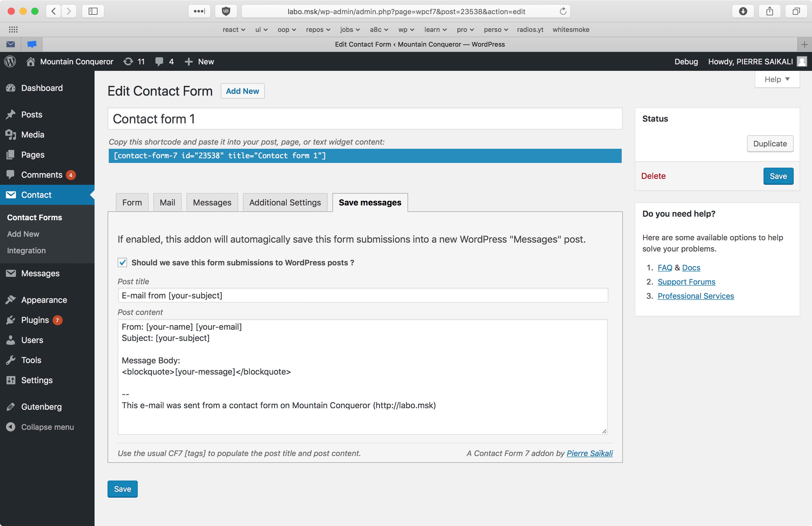Uncheck save form submissions to posts
812x526 pixels.
[123, 262]
